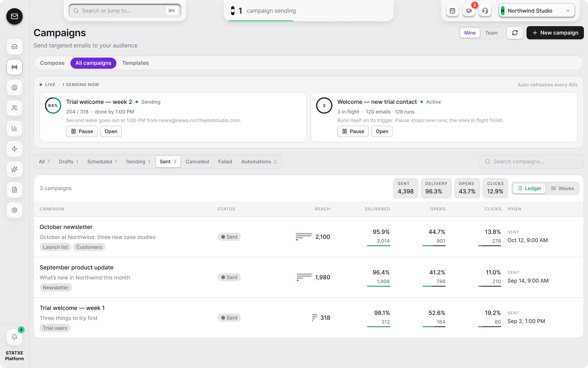The height and width of the screenshot is (368, 588).
Task: Filter by Drafts
Action: (69, 162)
